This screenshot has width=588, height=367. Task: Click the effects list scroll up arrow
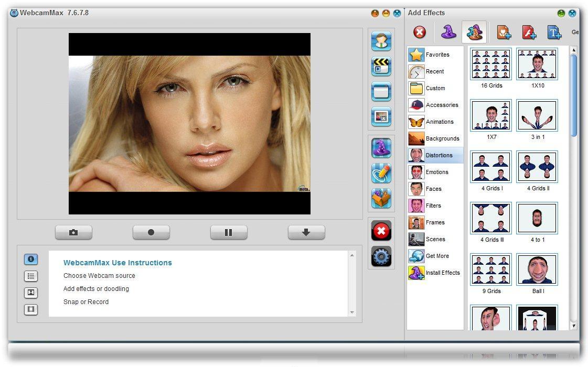coord(573,50)
